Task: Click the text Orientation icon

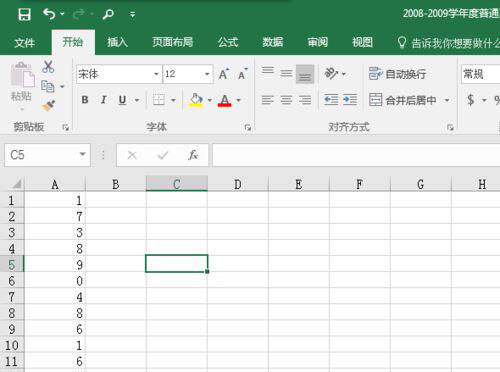Action: click(x=331, y=73)
